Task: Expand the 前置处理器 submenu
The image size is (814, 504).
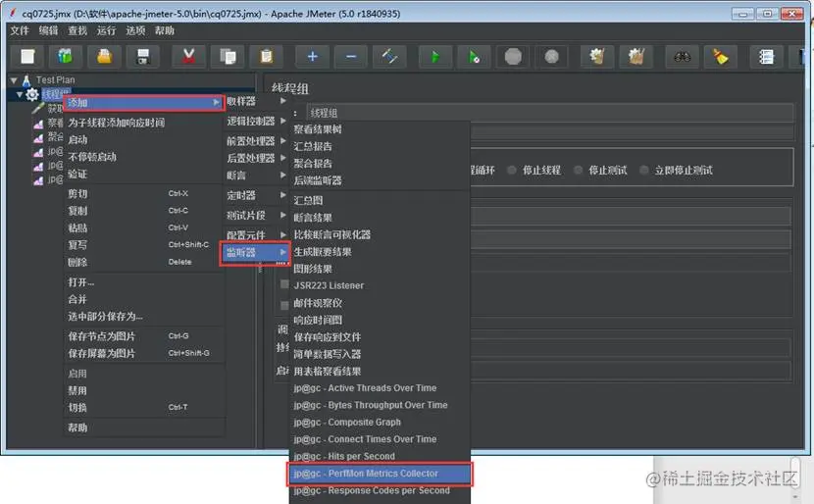Action: 257,140
